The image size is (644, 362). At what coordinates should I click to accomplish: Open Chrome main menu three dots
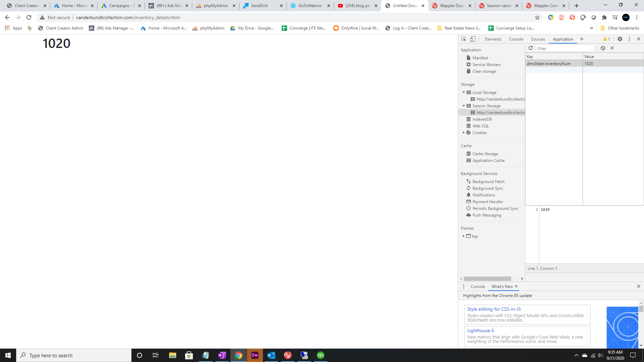click(x=637, y=17)
